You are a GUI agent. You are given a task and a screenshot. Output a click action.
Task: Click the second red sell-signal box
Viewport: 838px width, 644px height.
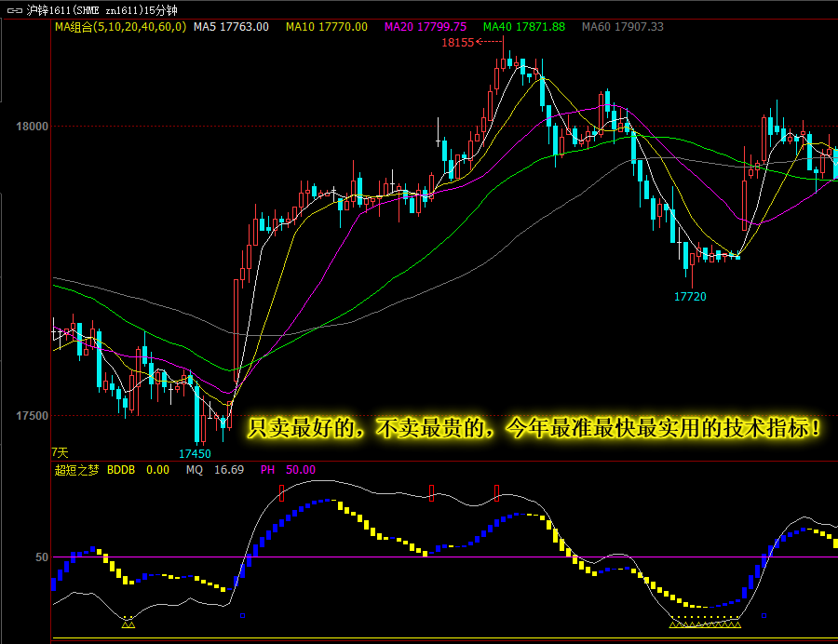(431, 493)
